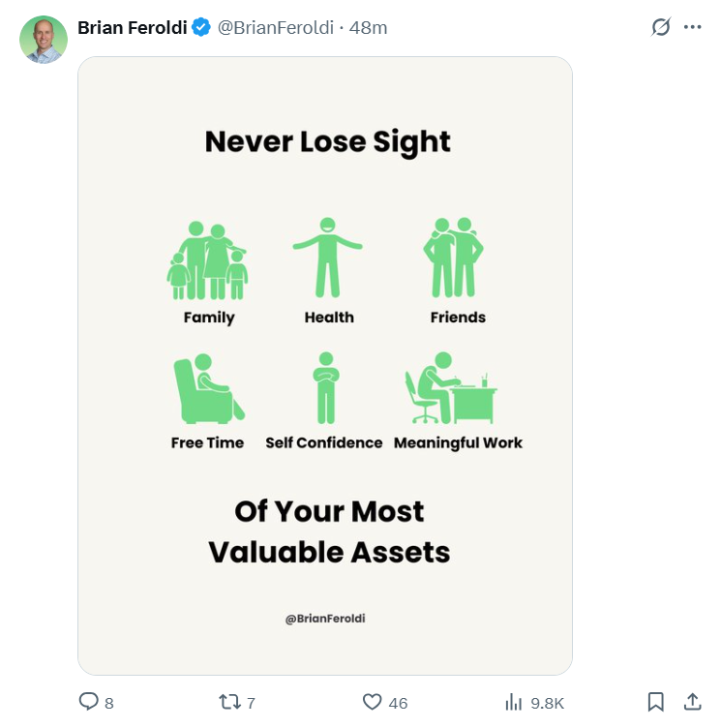The height and width of the screenshot is (728, 721).
Task: Toggle the heart like icon
Action: 372,702
